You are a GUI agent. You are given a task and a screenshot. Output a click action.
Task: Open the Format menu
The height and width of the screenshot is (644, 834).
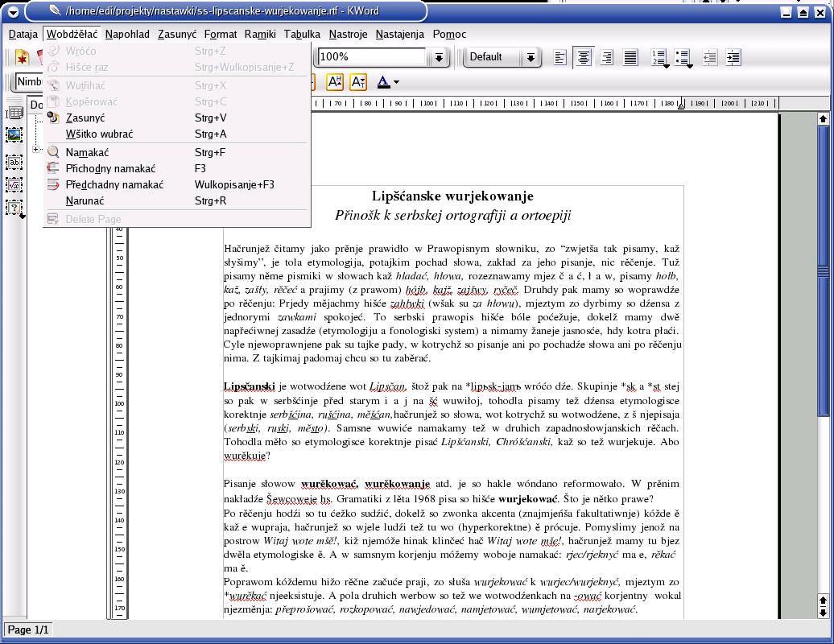220,34
